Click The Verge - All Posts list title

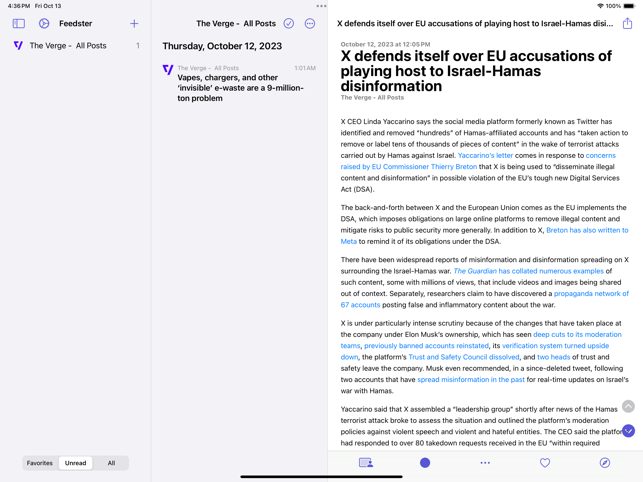tap(236, 23)
